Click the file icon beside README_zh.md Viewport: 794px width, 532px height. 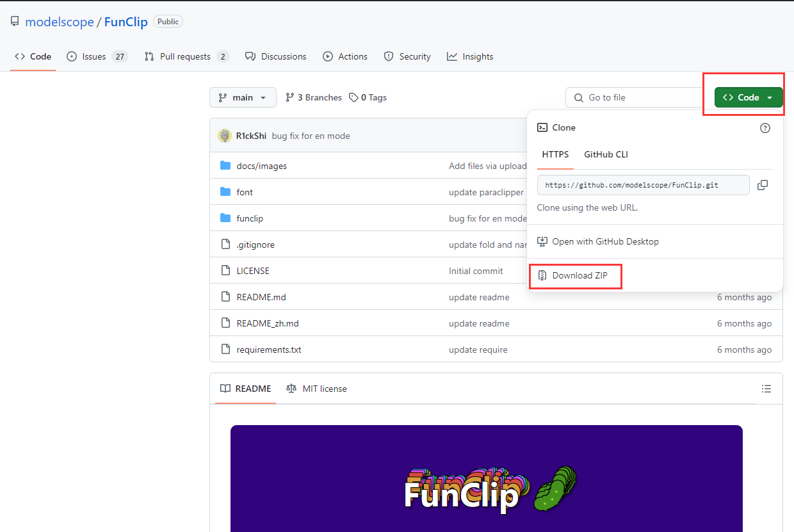point(225,323)
